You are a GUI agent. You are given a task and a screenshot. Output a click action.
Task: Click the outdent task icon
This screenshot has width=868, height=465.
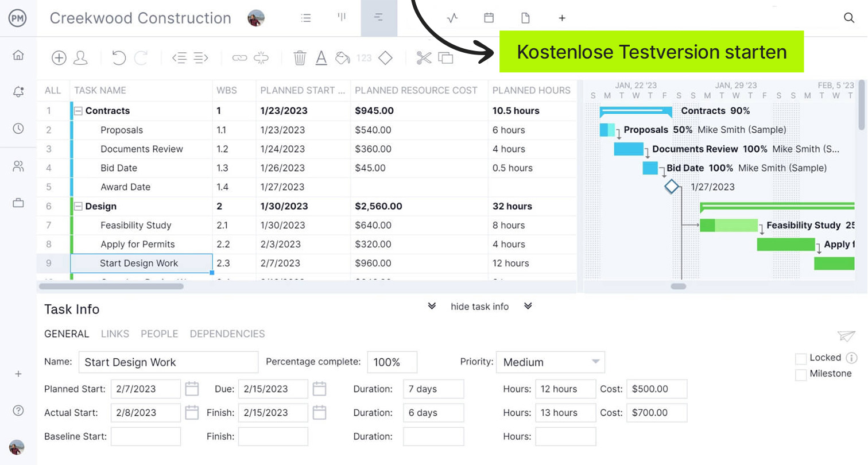(180, 57)
